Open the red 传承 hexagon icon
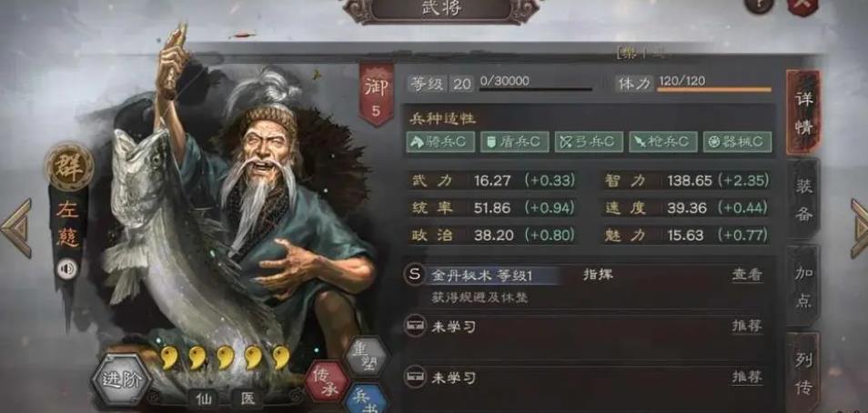This screenshot has width=868, height=413. click(x=328, y=382)
